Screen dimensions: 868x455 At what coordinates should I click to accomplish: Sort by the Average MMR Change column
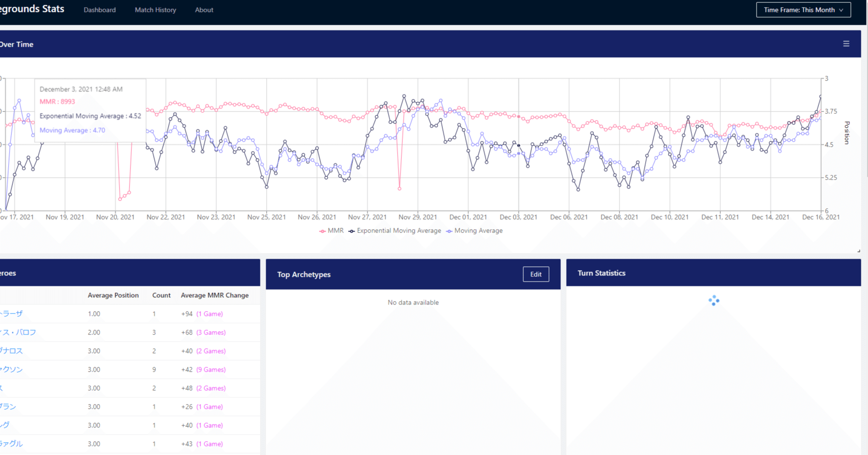click(215, 295)
